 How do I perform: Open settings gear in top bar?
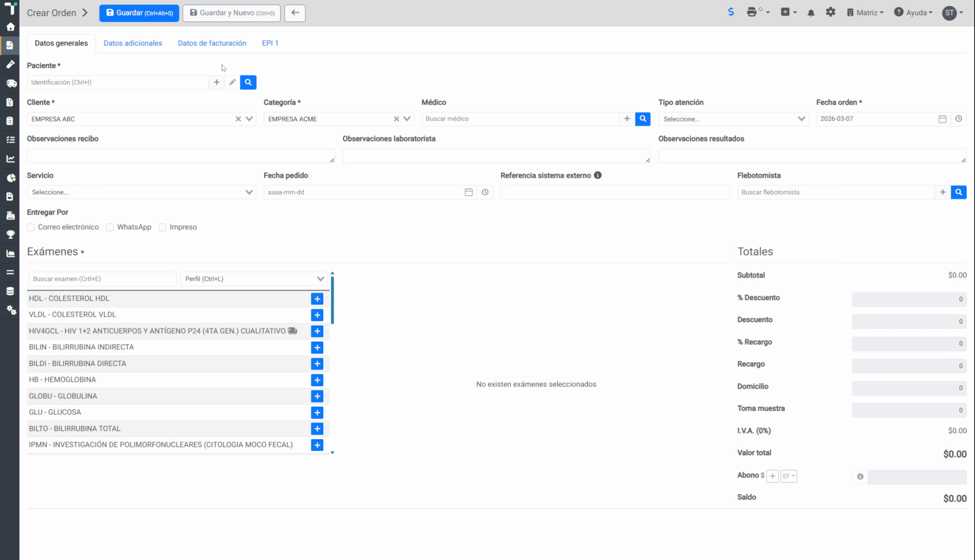click(x=830, y=12)
